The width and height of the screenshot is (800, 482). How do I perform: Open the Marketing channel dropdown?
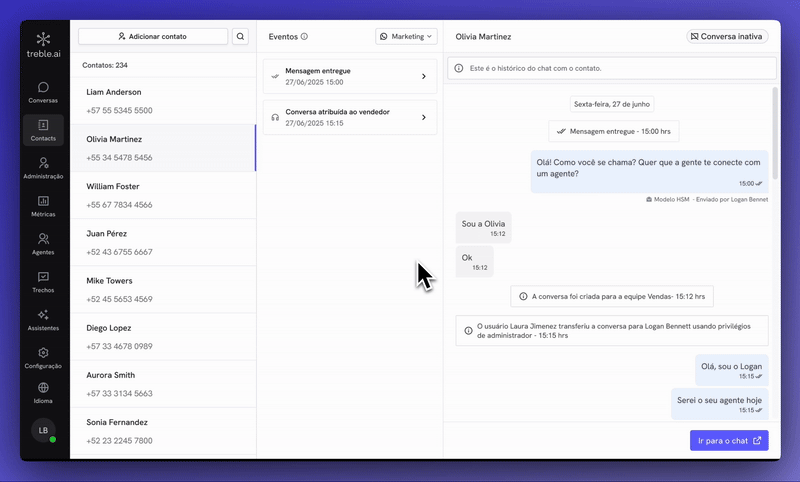[406, 36]
